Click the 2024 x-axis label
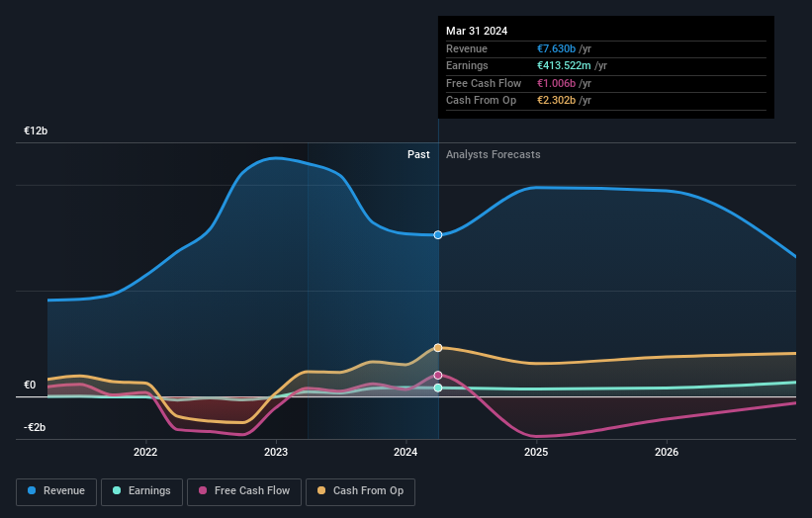 tap(406, 452)
